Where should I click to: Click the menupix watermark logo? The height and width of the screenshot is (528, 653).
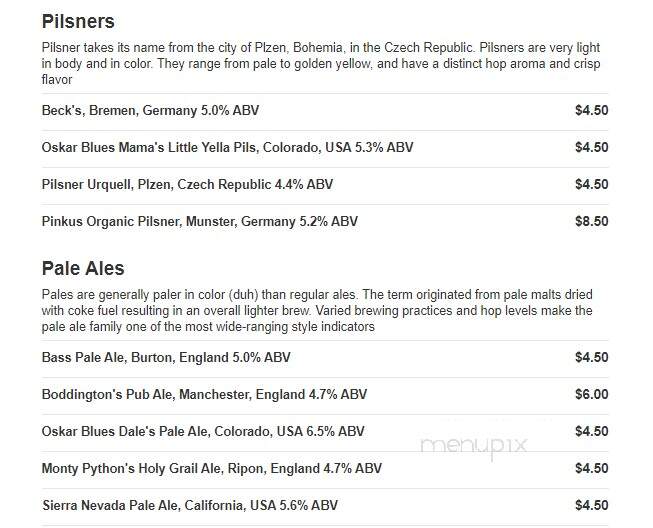(x=474, y=447)
